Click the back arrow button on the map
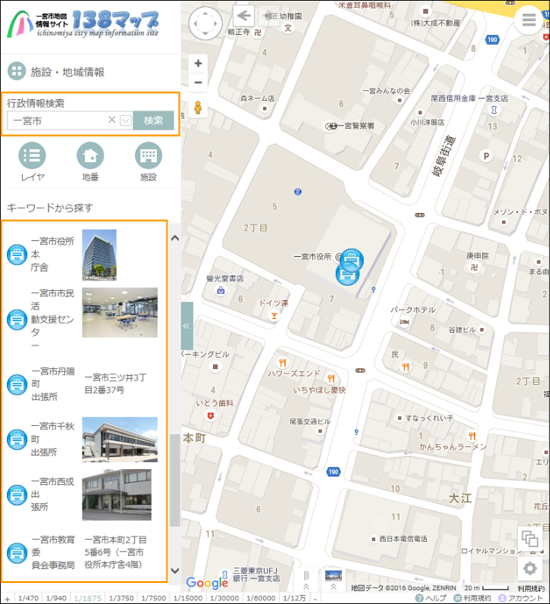 pos(244,16)
